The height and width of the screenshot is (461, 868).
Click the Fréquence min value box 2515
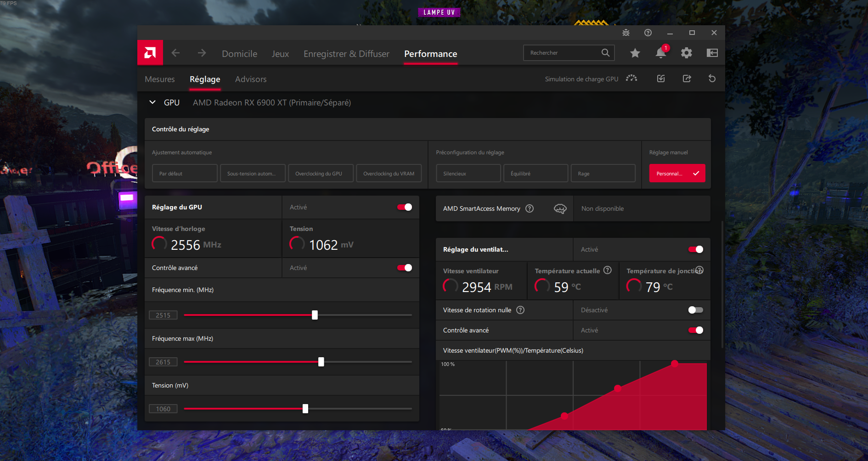click(163, 315)
